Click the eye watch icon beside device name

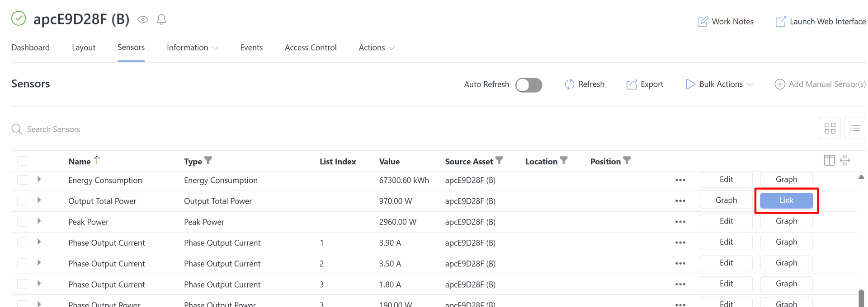tap(143, 19)
